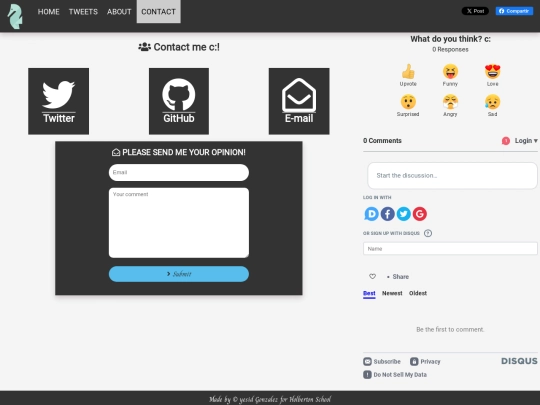Click the Do Not Sell My Data icon

pyautogui.click(x=367, y=374)
